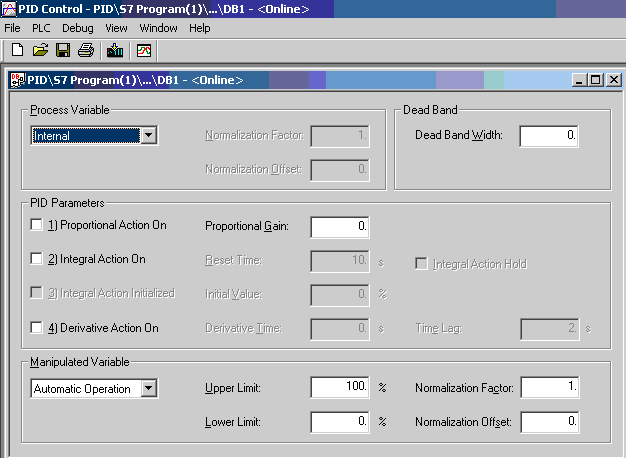The height and width of the screenshot is (458, 626).
Task: Click the PID Parameters group title
Action: click(x=67, y=203)
